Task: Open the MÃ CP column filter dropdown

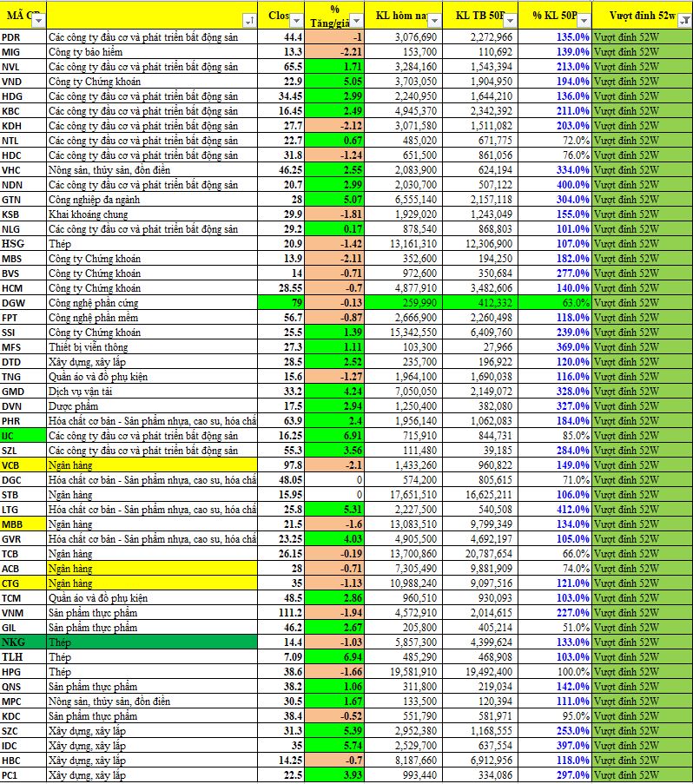Action: click(38, 21)
